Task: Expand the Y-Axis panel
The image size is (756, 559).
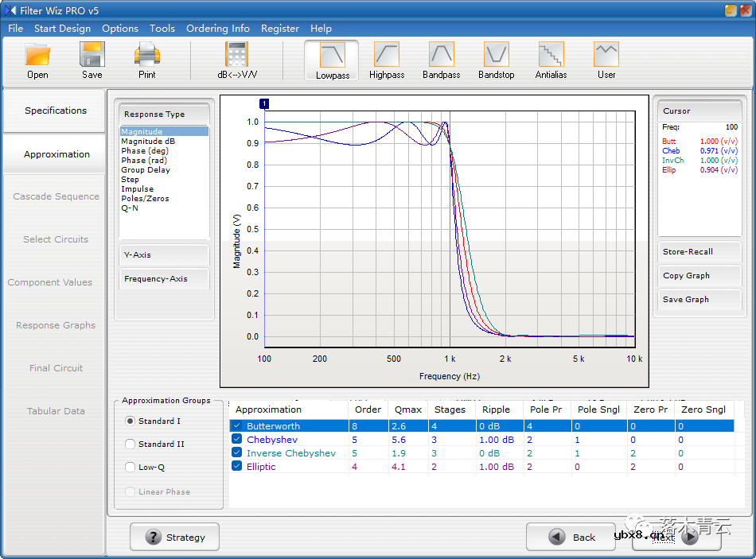Action: click(x=164, y=255)
